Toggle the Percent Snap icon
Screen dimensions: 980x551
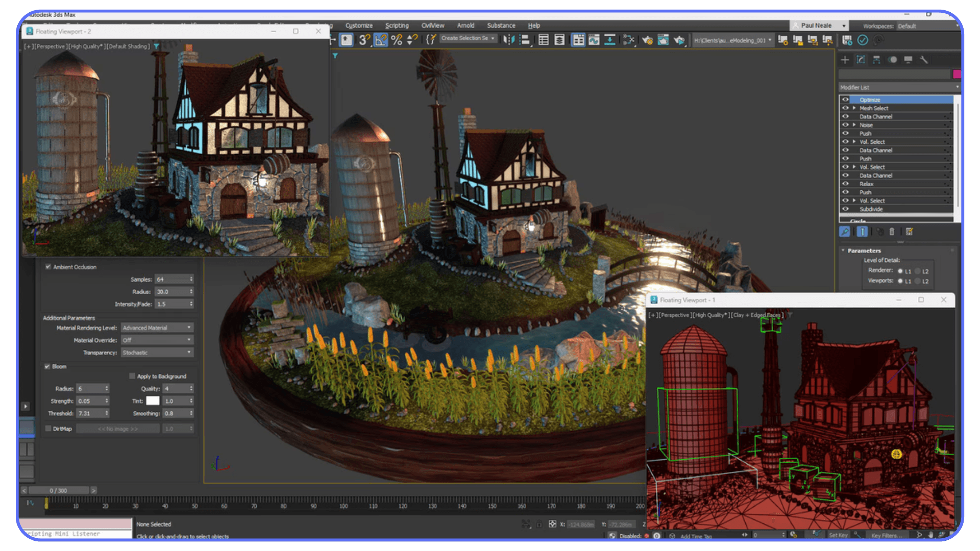pos(397,40)
